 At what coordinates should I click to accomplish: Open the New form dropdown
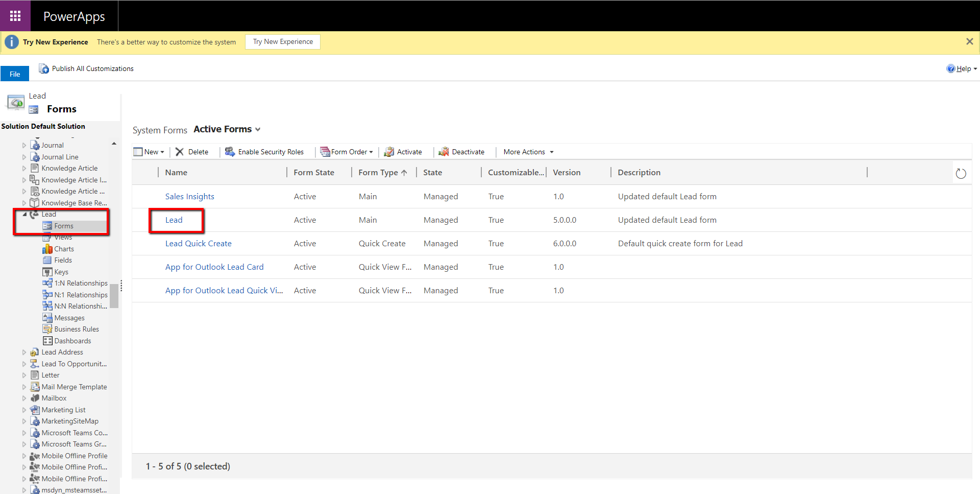point(162,152)
